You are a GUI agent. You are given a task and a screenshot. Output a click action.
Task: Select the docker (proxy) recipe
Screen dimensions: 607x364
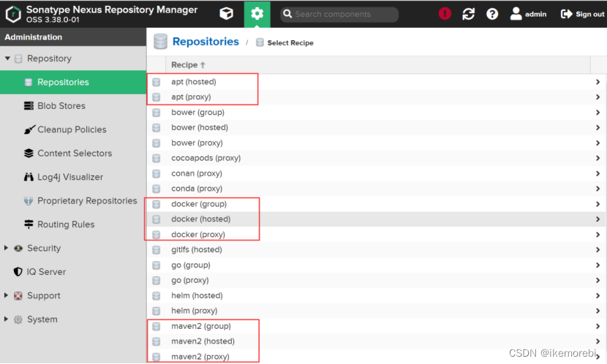click(375, 235)
